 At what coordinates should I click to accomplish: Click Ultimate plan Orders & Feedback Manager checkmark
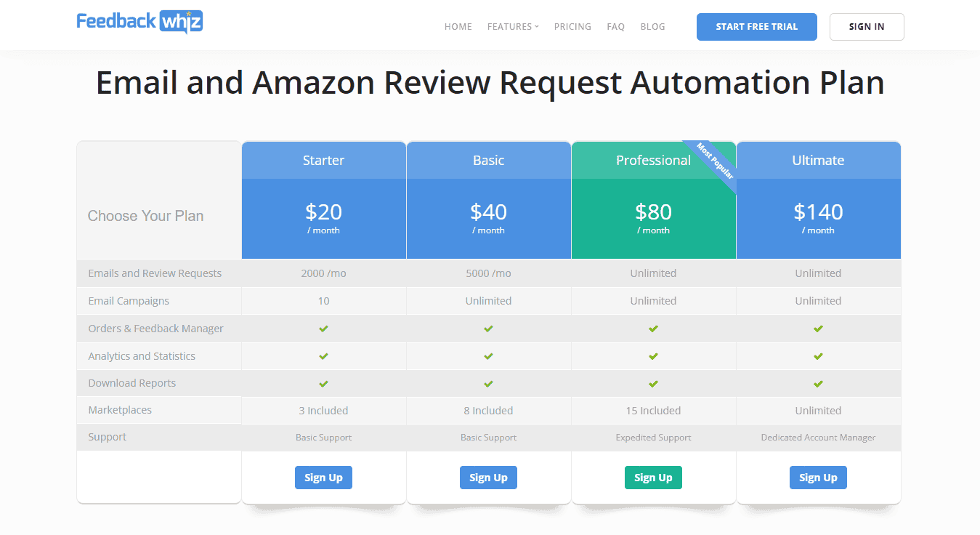click(x=818, y=329)
